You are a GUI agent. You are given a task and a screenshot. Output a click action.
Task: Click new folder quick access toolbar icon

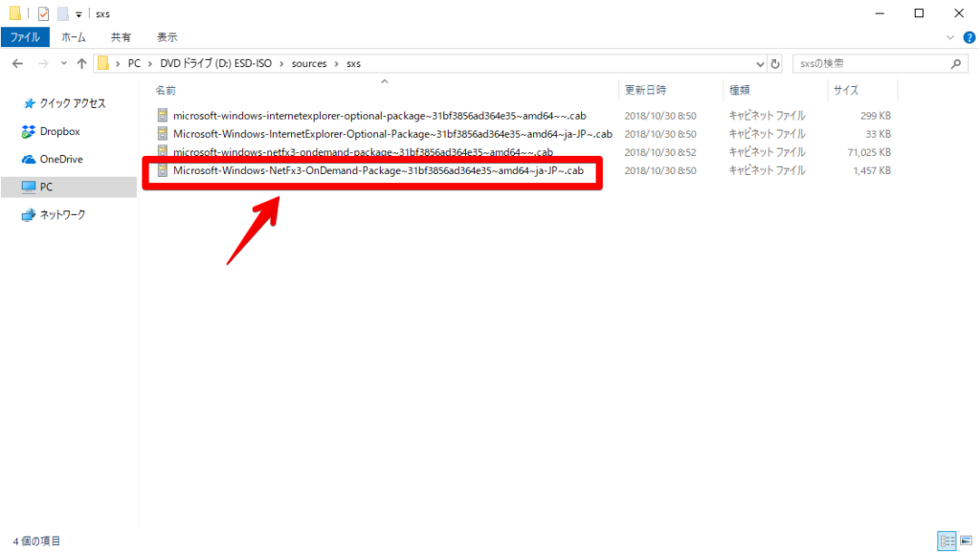click(x=62, y=13)
